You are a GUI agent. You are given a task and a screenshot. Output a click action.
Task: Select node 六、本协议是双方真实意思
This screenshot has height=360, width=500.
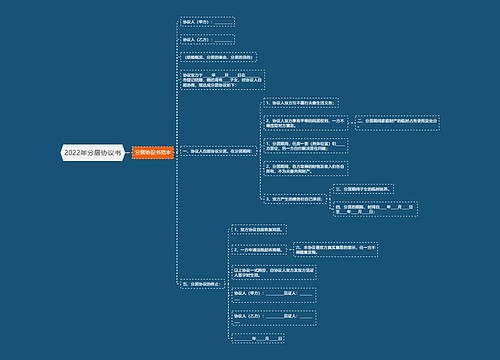tap(336, 250)
